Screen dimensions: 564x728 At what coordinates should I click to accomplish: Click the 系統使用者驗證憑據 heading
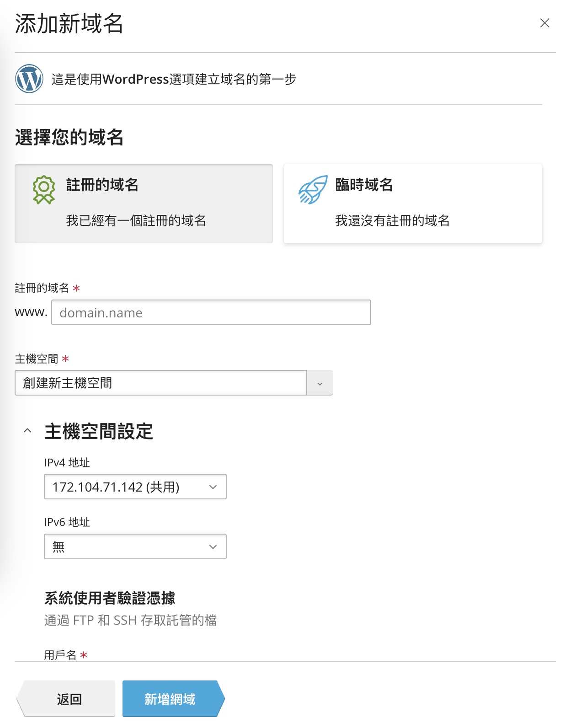(110, 598)
